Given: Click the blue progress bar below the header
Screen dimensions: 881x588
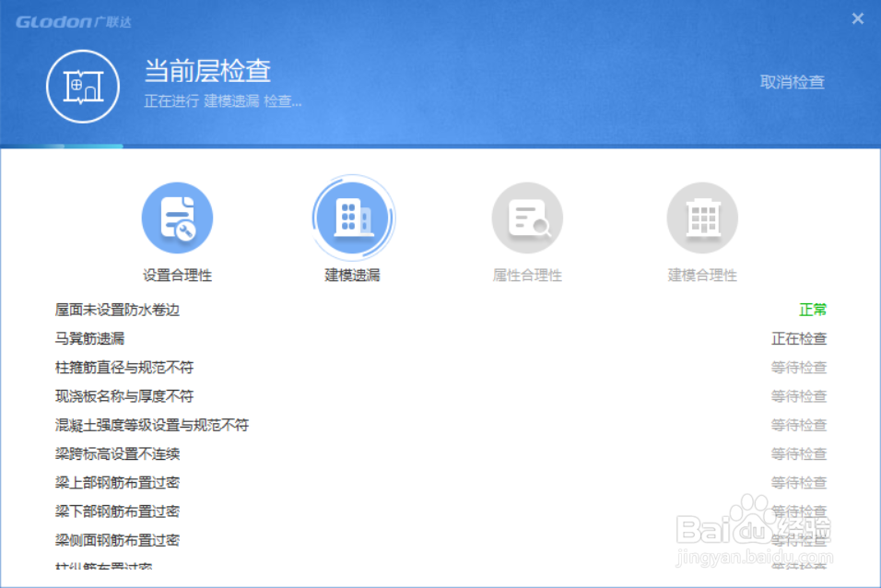Looking at the screenshot, I should [62, 145].
